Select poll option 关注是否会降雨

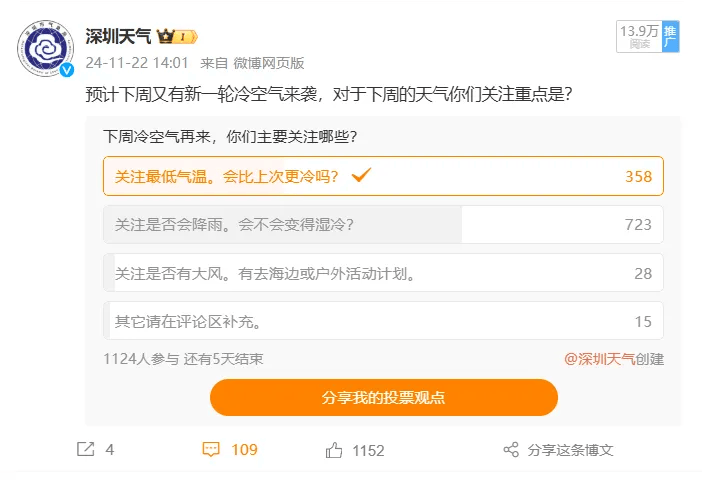[x=383, y=225]
